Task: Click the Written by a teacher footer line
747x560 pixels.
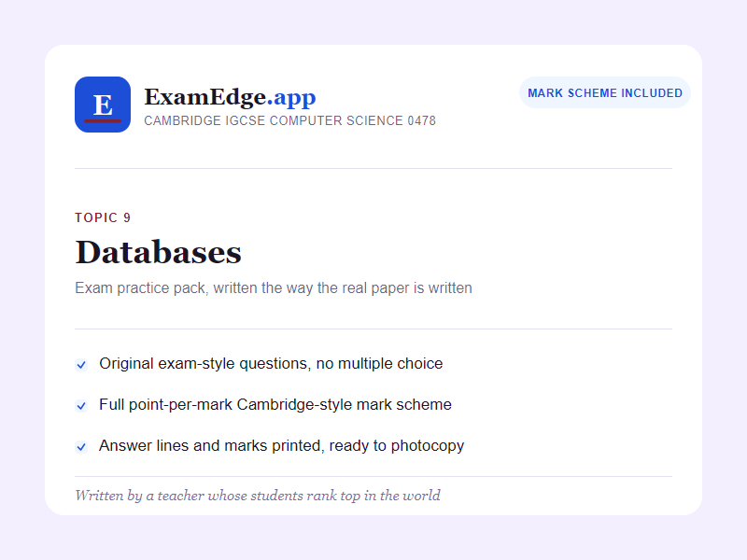Action: click(x=258, y=496)
